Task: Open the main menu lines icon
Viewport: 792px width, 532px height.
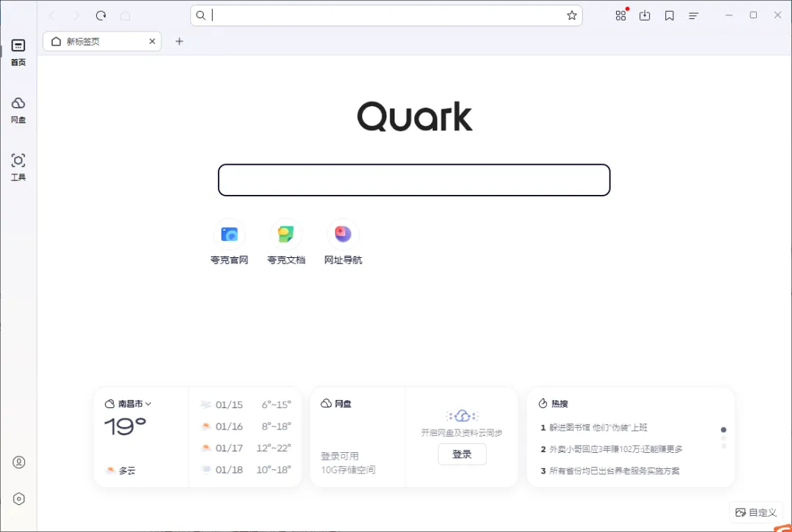Action: [694, 15]
